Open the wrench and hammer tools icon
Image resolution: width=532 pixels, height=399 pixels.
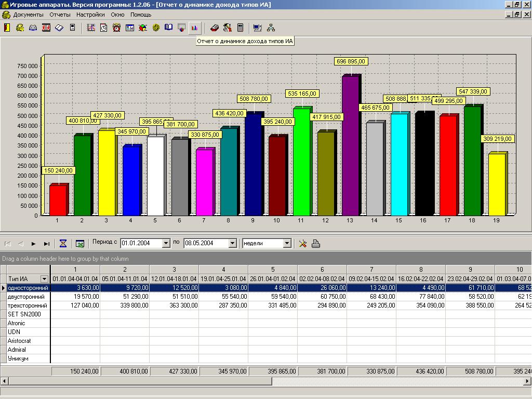[228, 28]
